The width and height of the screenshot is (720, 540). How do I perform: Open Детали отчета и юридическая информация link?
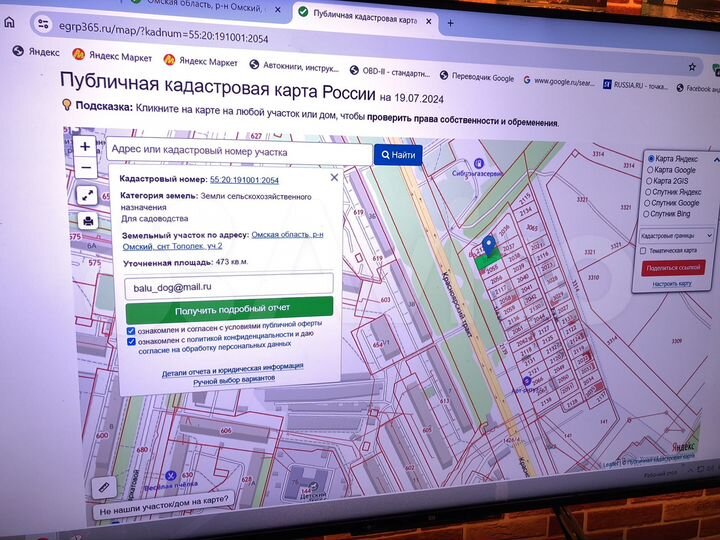tap(232, 370)
